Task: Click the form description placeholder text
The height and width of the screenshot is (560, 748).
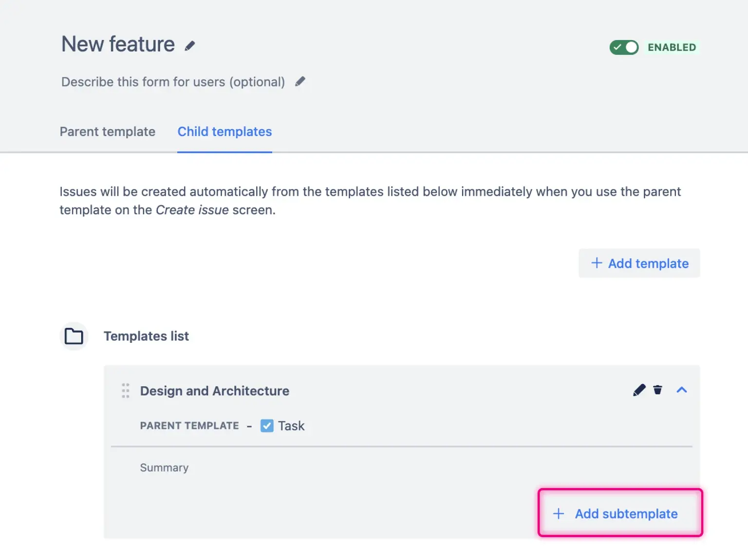Action: pos(173,82)
